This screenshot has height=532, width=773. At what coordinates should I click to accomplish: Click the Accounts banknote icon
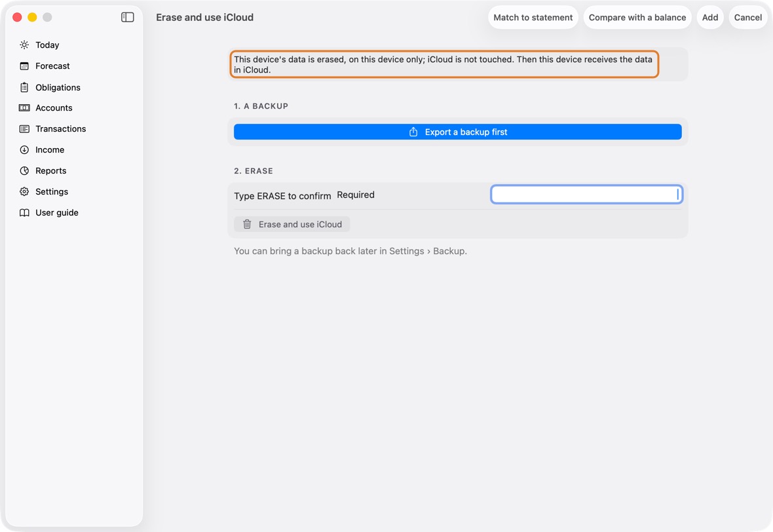coord(24,108)
